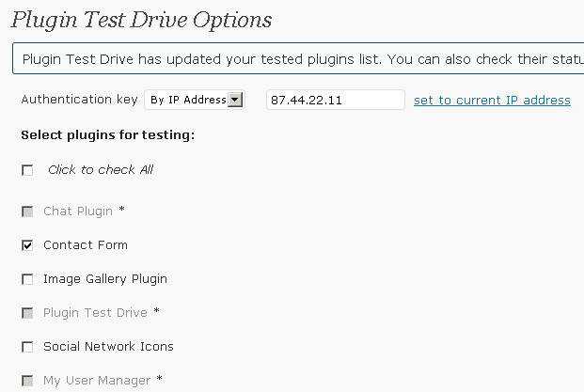Image resolution: width=584 pixels, height=392 pixels.
Task: Click the updated plugins notification message
Action: click(298, 58)
